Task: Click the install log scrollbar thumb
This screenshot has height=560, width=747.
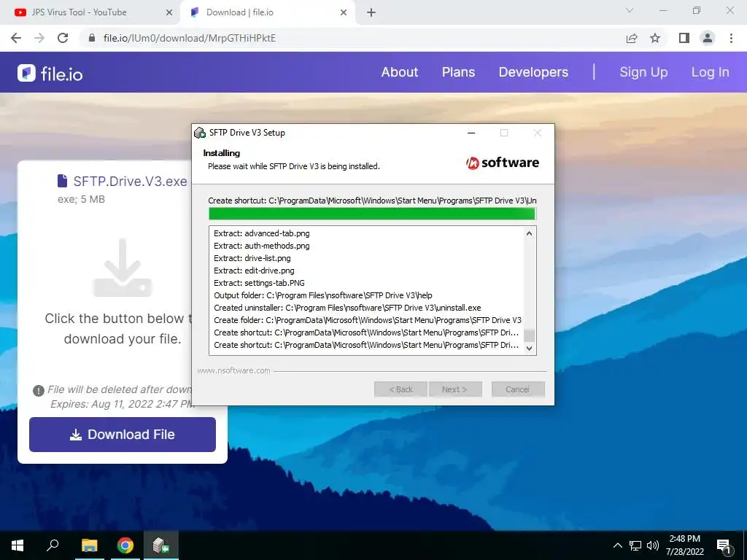Action: pos(529,335)
